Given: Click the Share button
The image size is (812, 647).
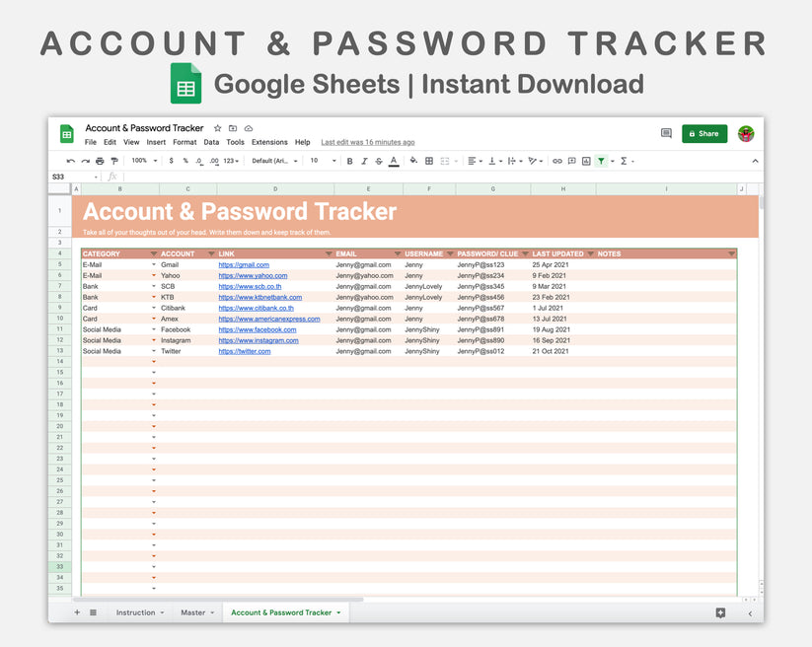Looking at the screenshot, I should [x=704, y=133].
